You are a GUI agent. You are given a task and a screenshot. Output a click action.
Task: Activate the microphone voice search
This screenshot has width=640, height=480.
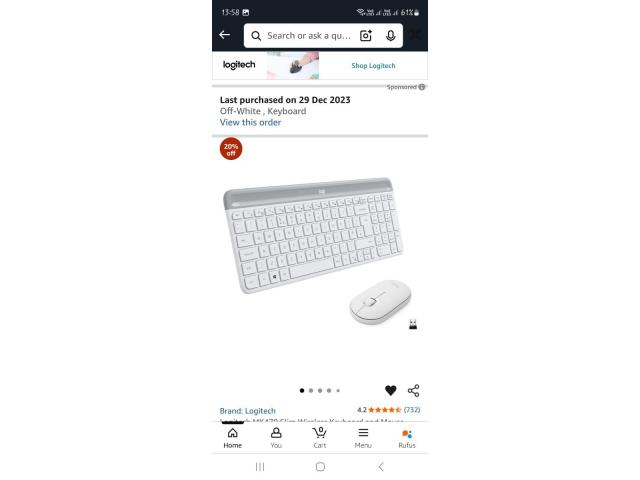391,36
